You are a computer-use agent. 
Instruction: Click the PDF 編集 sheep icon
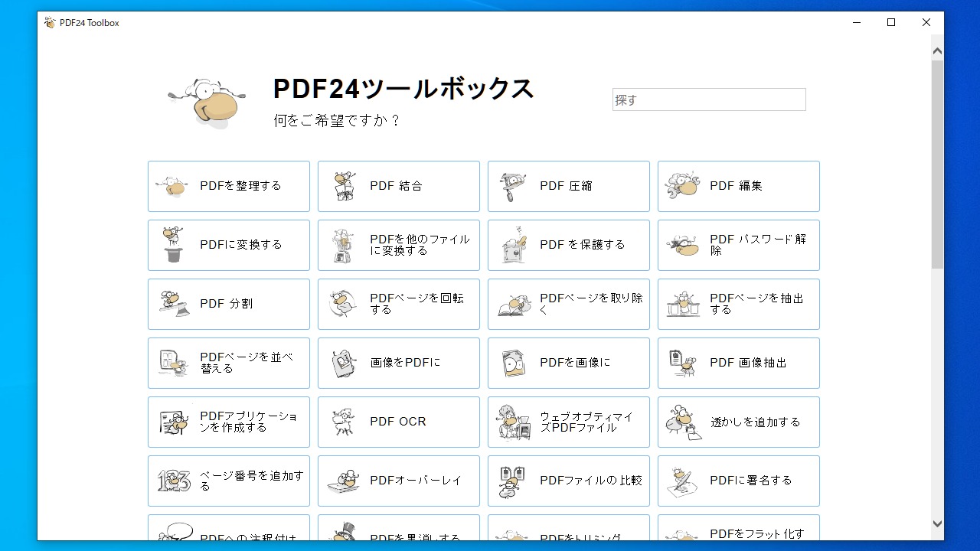[x=682, y=185]
